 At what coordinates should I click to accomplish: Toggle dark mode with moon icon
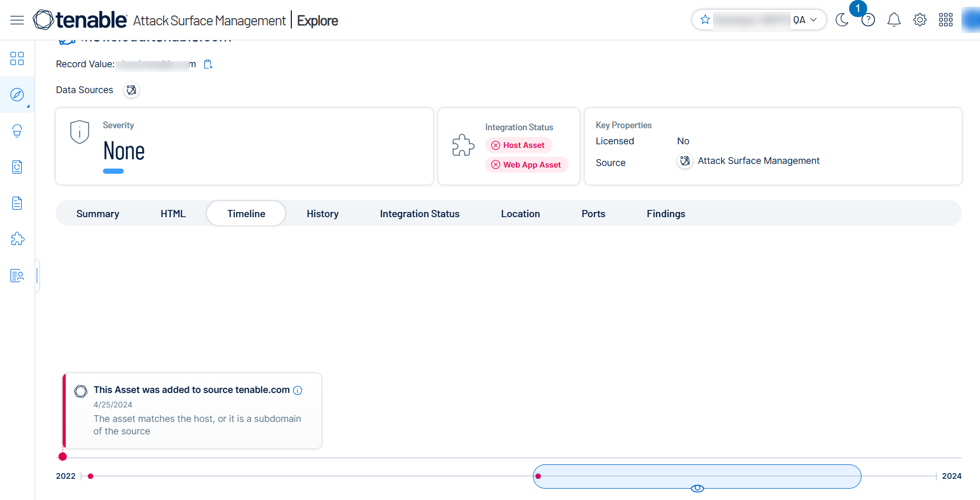842,20
